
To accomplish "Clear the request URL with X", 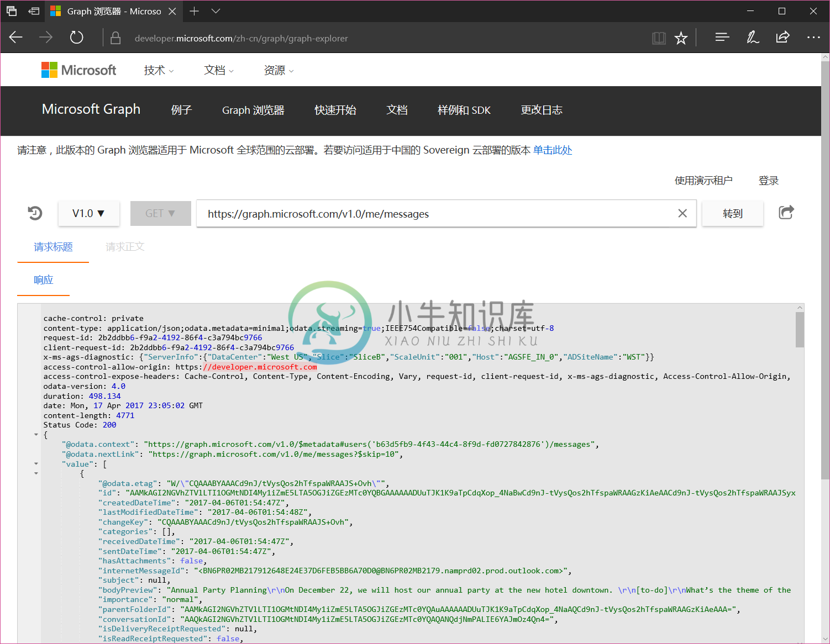I will pos(682,213).
